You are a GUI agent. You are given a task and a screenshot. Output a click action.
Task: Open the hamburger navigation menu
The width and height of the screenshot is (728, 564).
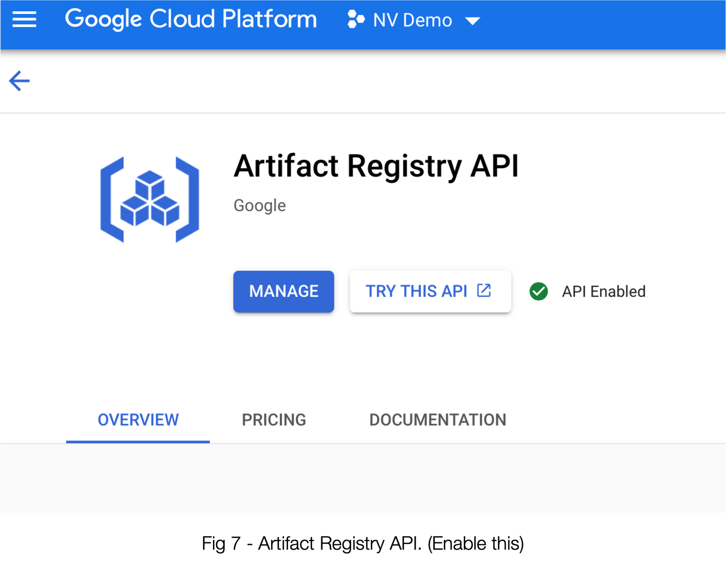click(24, 19)
